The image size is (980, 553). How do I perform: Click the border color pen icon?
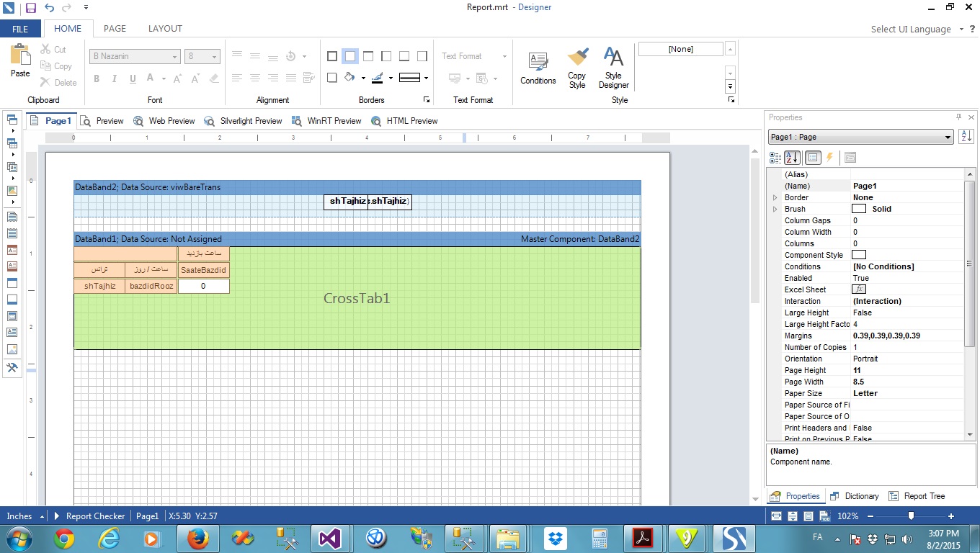377,77
